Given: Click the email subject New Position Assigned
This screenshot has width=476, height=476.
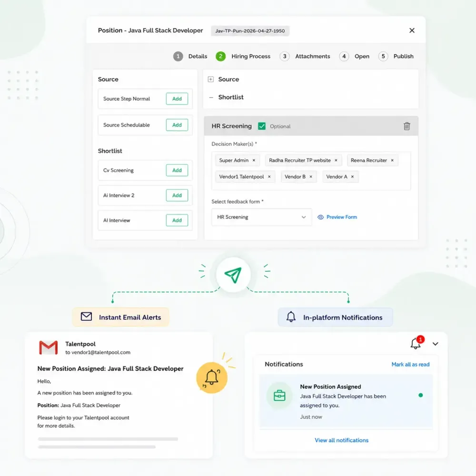Looking at the screenshot, I should (110, 368).
